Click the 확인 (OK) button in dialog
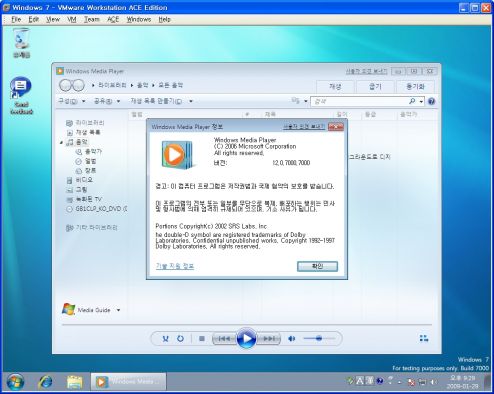The width and height of the screenshot is (494, 394). [x=317, y=266]
